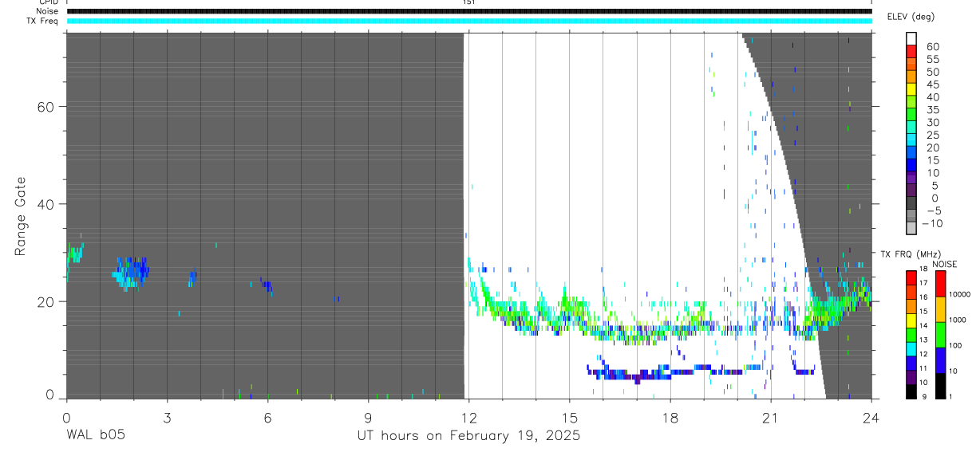Click the UT hours on February 19, 2025 title

tap(468, 435)
